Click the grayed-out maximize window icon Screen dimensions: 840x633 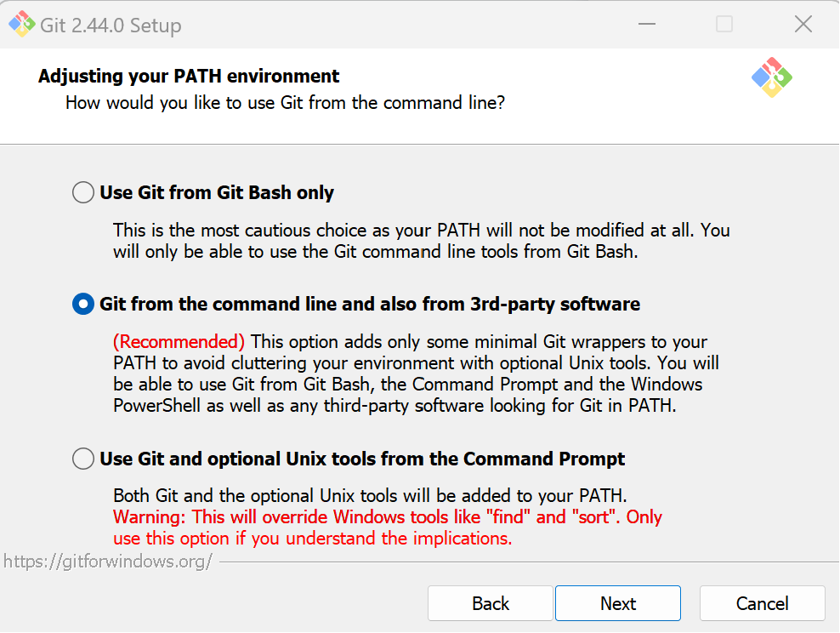pyautogui.click(x=724, y=24)
